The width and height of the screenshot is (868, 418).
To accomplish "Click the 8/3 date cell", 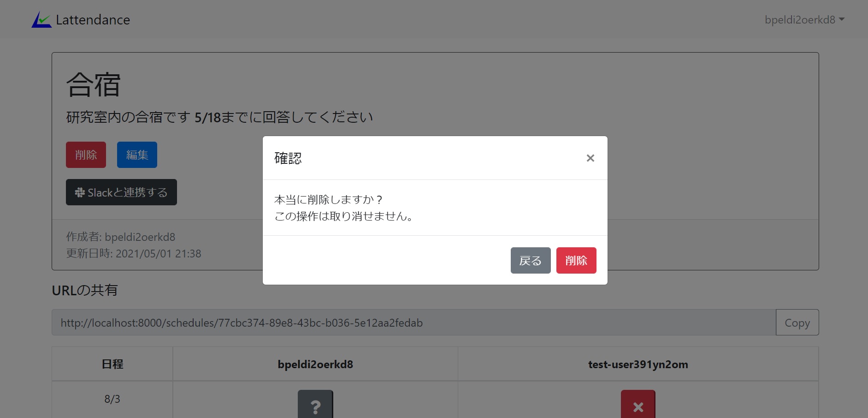I will 112,399.
